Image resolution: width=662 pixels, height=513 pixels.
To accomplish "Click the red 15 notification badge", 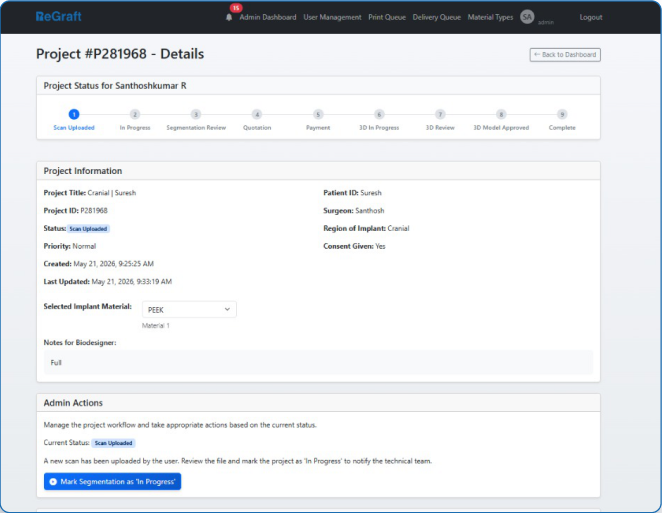I will (x=236, y=8).
